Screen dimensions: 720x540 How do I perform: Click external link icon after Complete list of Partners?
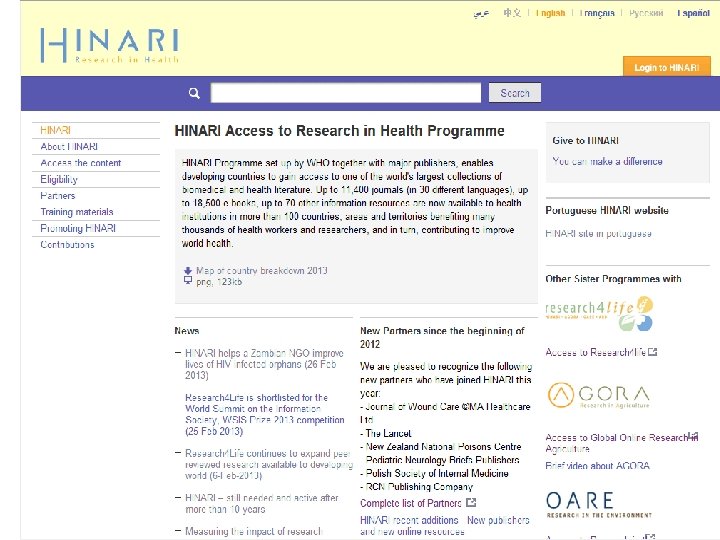471,503
